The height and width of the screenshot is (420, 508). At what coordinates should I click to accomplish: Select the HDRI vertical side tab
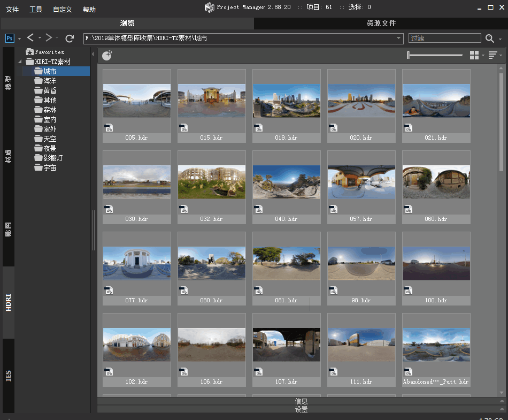click(x=9, y=302)
